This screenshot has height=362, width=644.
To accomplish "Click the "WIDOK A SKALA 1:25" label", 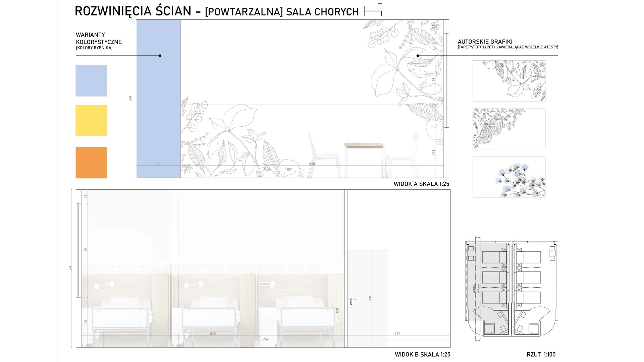I will coord(421,184).
